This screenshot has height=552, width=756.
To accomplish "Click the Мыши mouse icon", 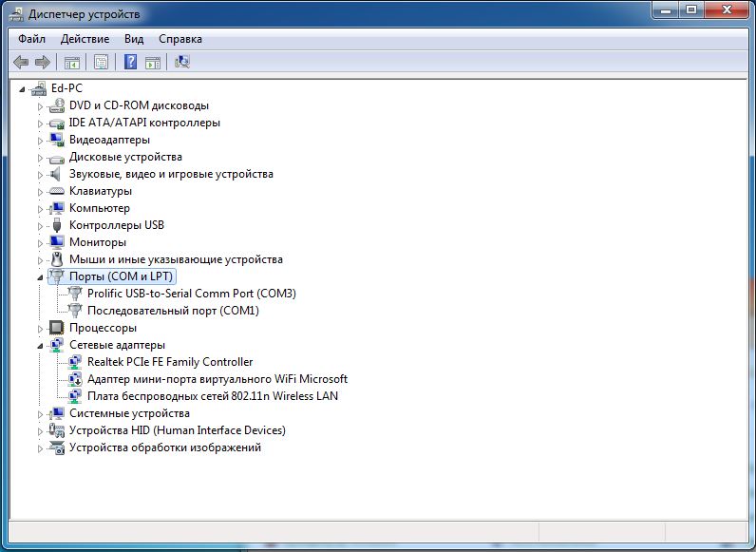I will (x=57, y=259).
